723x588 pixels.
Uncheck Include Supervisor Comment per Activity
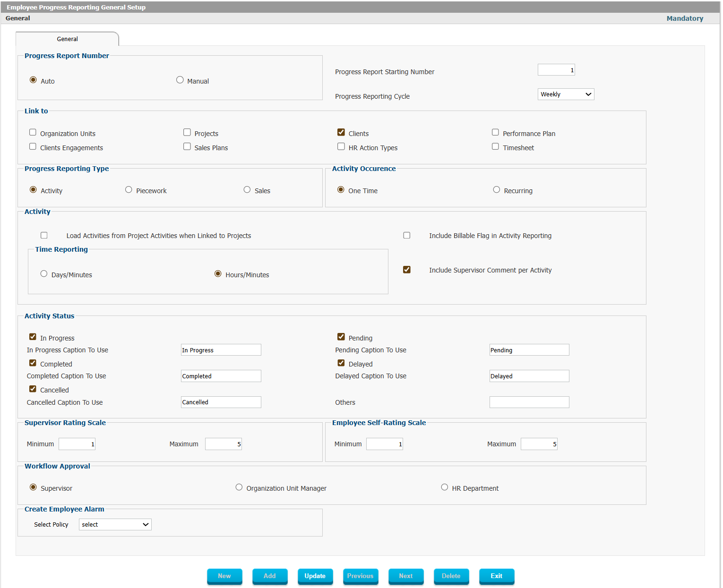coord(407,270)
